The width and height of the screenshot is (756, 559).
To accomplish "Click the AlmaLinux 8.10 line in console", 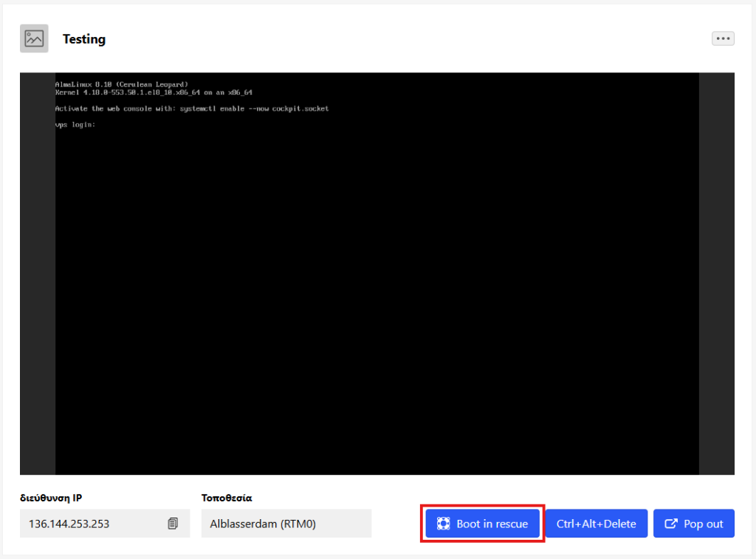I will point(122,84).
